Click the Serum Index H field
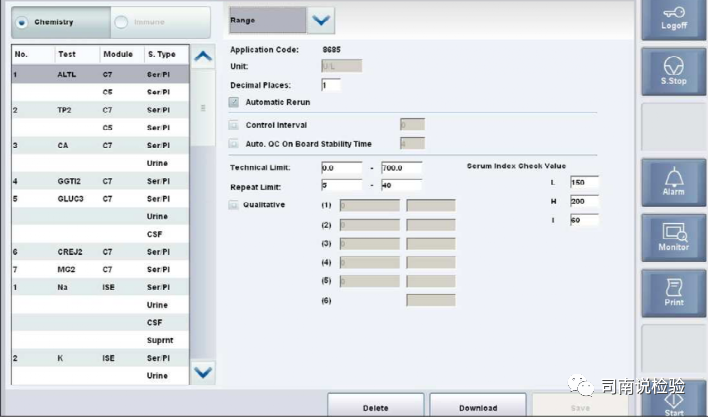Screen dimensions: 708x417 [584, 201]
